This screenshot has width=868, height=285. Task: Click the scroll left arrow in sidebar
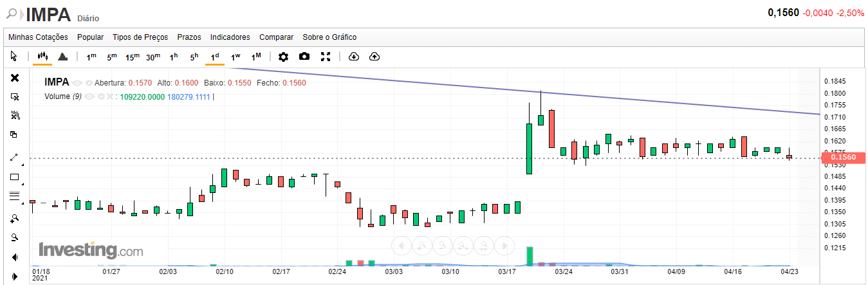coord(15,257)
